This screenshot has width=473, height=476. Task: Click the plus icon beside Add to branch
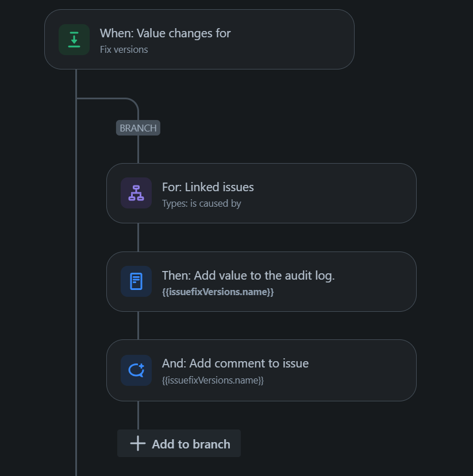(138, 443)
